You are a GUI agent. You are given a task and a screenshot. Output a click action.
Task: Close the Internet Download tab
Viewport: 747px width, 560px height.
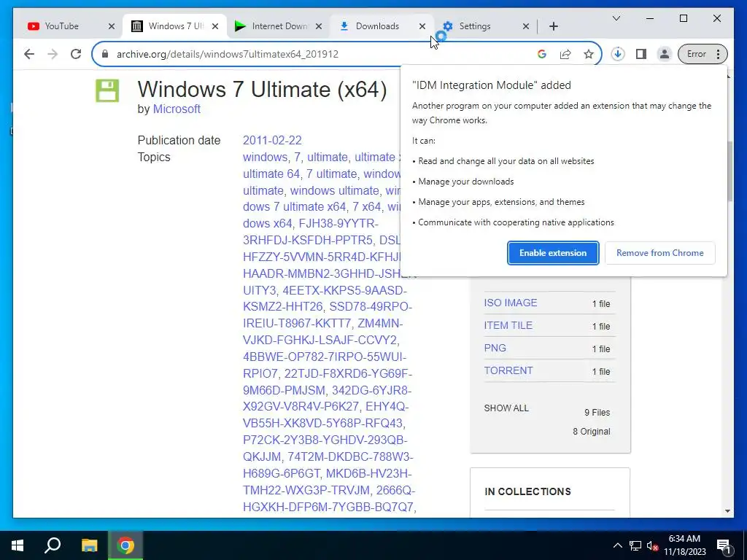(x=320, y=26)
